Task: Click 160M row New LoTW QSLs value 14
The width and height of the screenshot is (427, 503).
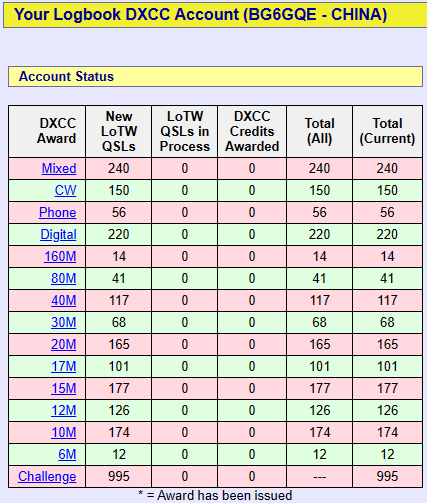Action: [119, 256]
